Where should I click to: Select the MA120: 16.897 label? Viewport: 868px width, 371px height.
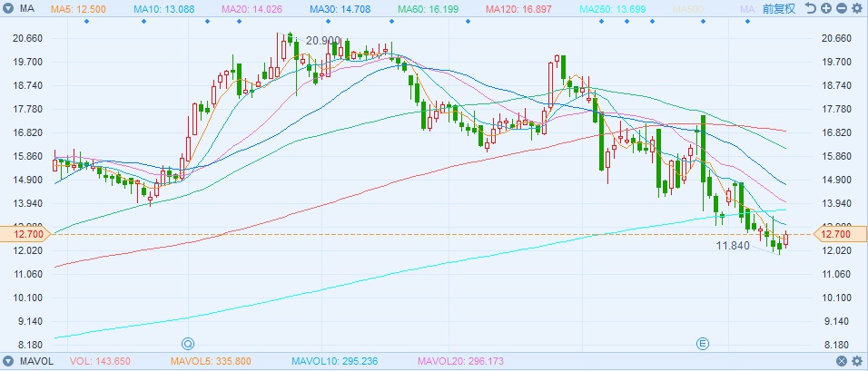point(518,9)
